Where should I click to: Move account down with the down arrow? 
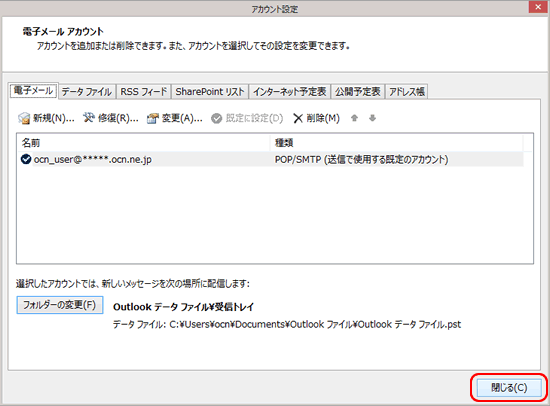coord(373,118)
